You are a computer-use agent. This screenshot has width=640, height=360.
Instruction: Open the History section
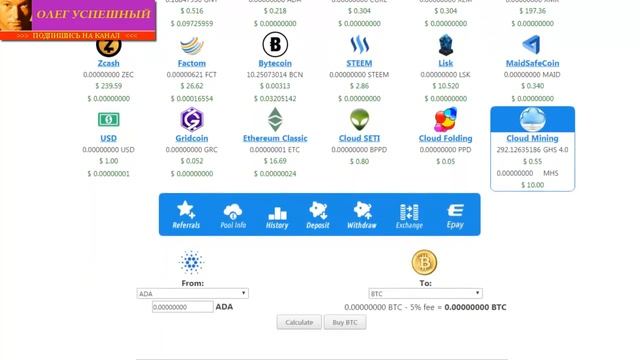[x=277, y=218]
